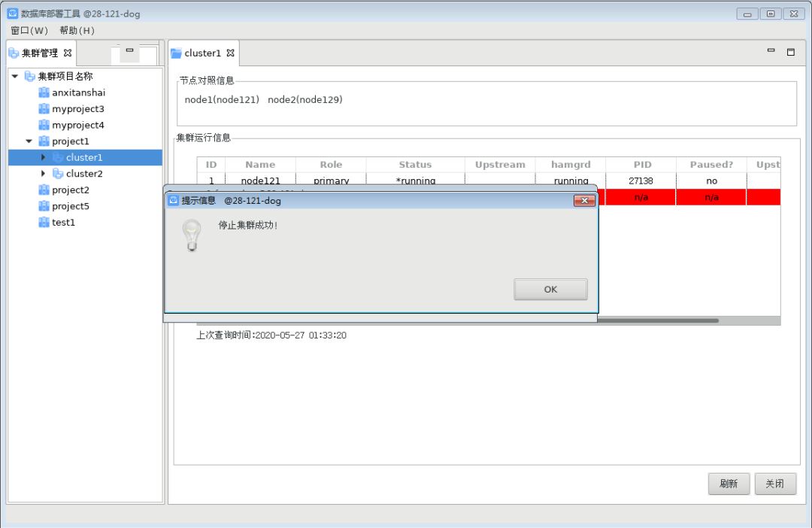This screenshot has height=528, width=812.
Task: Click the 集群项目名称 root icon
Action: [x=30, y=76]
